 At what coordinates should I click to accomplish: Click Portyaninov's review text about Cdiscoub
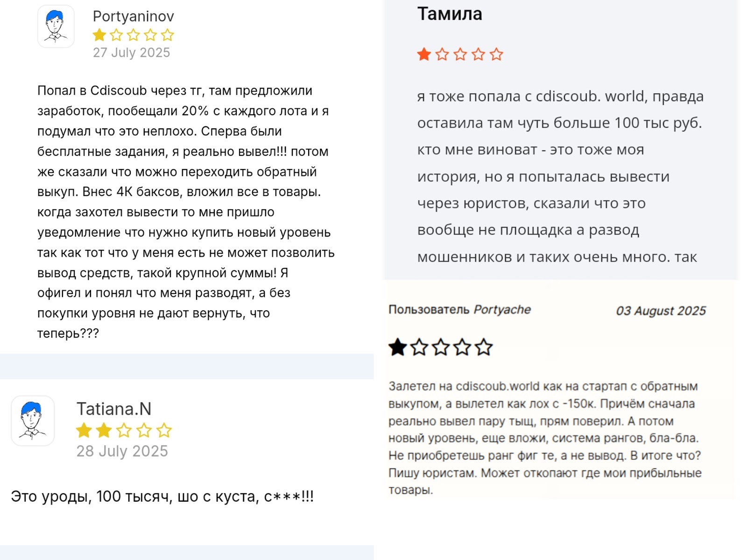tap(186, 212)
